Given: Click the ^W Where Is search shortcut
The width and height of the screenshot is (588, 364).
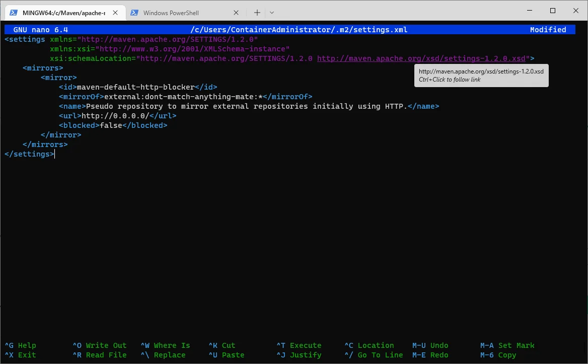Looking at the screenshot, I should pos(165,345).
